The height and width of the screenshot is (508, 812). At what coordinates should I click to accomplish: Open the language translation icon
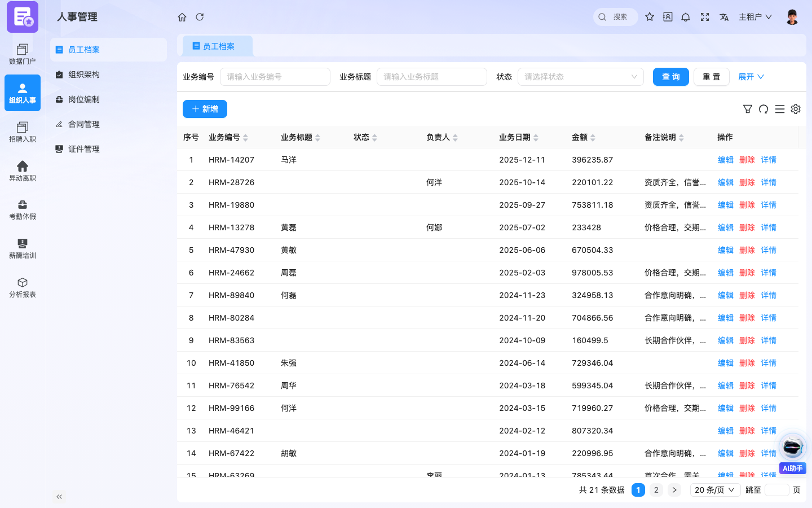pyautogui.click(x=724, y=17)
